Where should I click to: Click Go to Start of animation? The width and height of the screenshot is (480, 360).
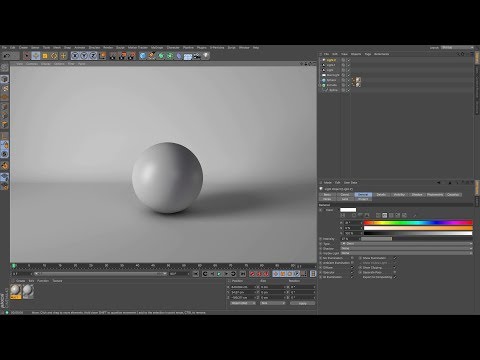click(196, 274)
